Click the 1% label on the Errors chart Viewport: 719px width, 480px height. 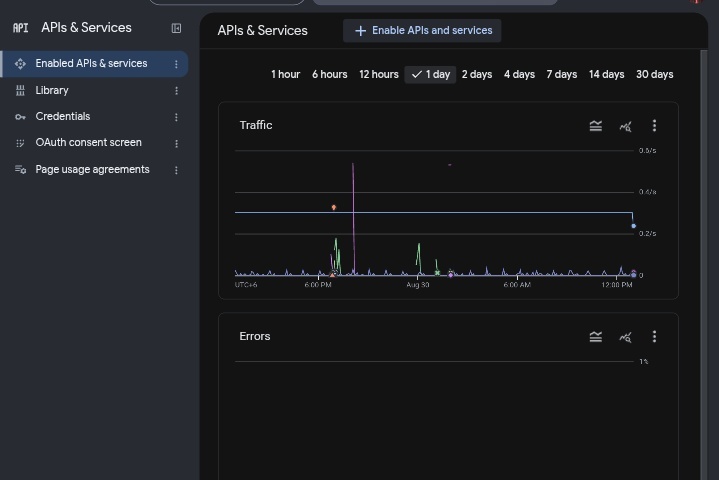pyautogui.click(x=644, y=362)
